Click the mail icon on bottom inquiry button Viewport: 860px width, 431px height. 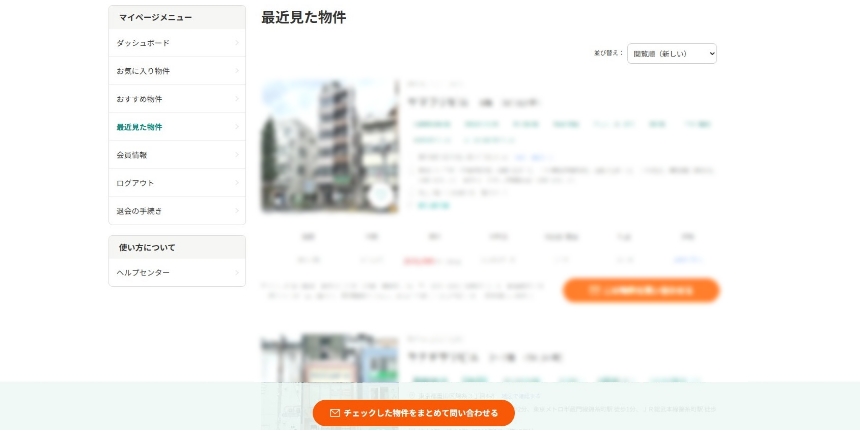335,413
